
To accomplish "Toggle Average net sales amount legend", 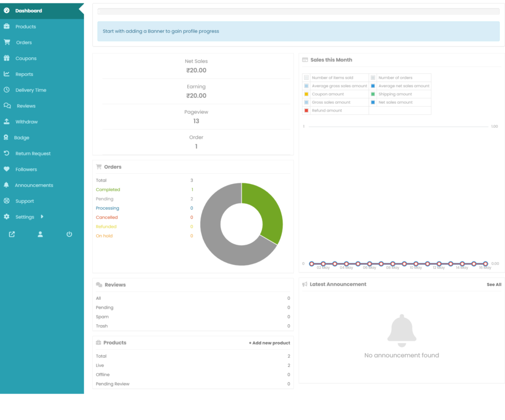I will coord(404,86).
